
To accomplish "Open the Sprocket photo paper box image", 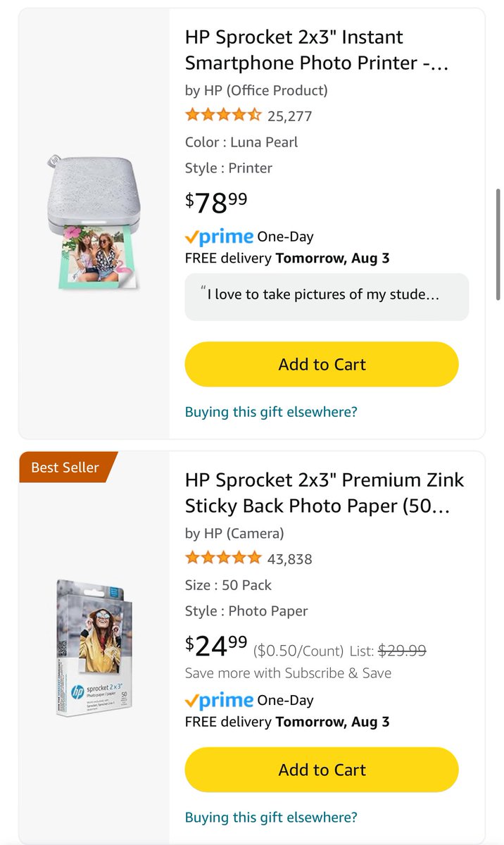I will click(94, 647).
